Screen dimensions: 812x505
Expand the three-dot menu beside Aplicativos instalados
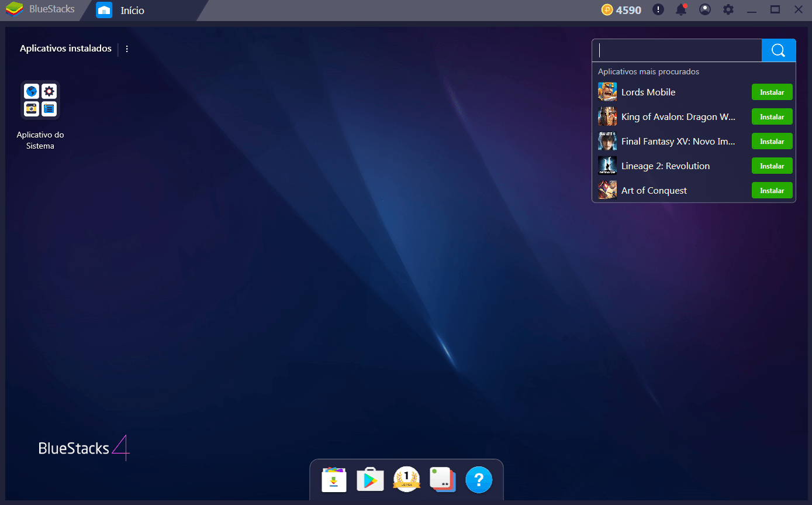(x=127, y=49)
